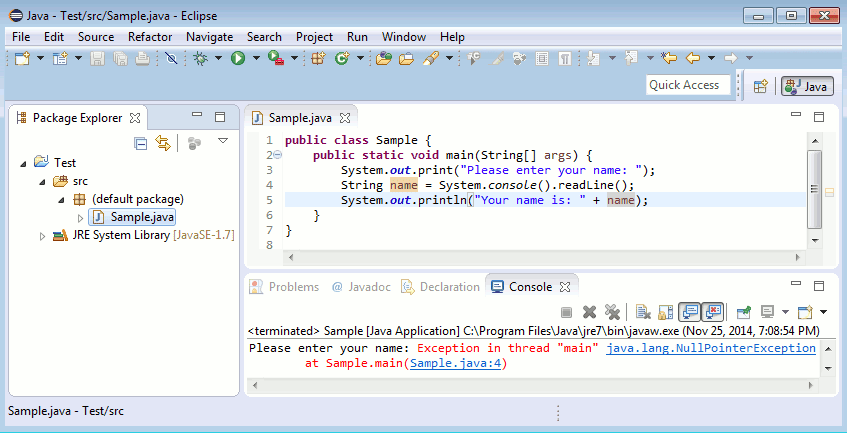Click the editor vertical scrollbar down arrow
Screen dimensions: 847x433
click(x=815, y=240)
